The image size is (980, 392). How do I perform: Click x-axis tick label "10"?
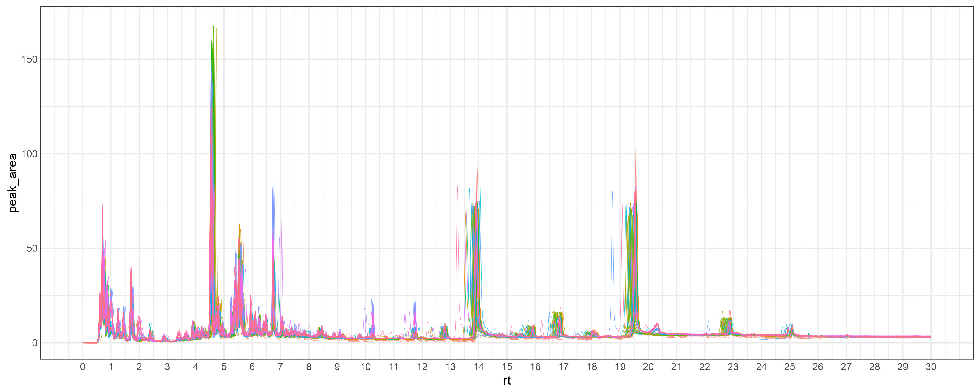click(x=365, y=367)
